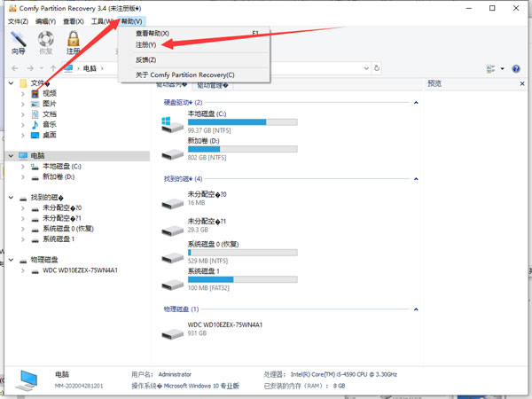Open the view mode dropdown arrow

[x=503, y=69]
